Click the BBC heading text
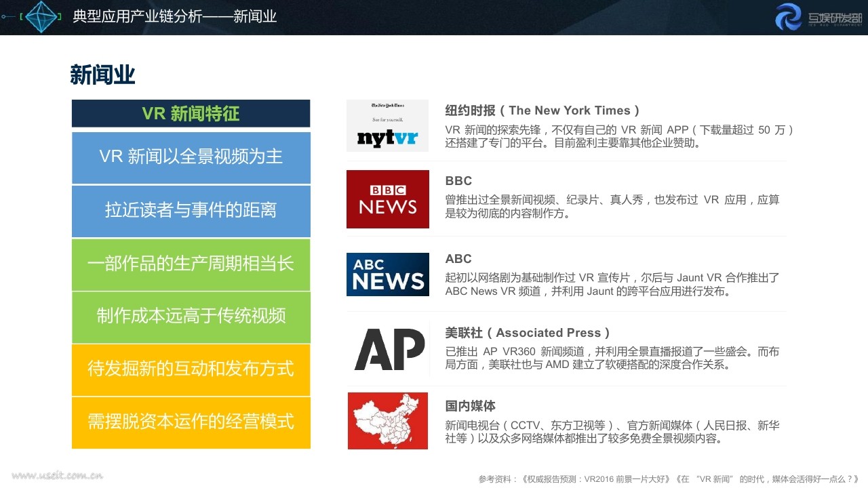The image size is (868, 488). pyautogui.click(x=458, y=181)
